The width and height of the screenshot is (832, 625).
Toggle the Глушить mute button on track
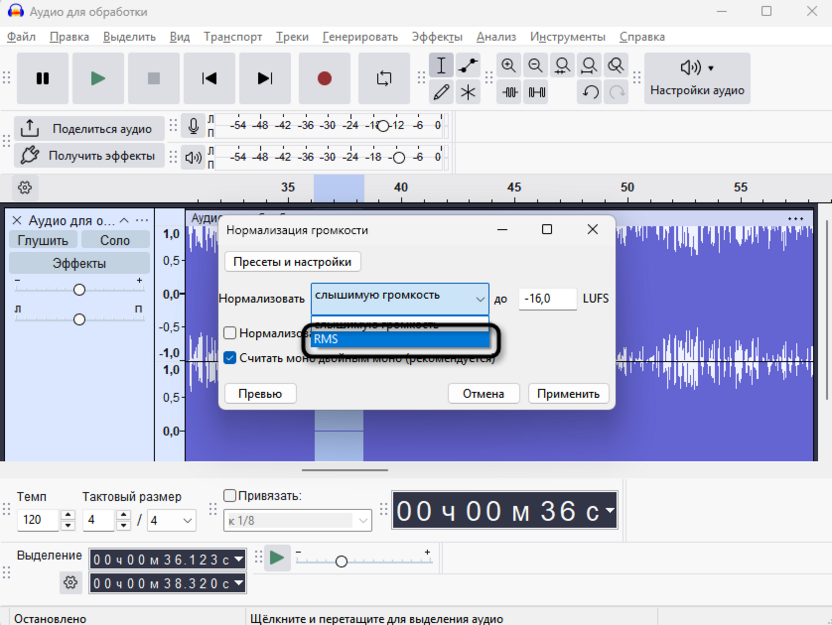[43, 240]
